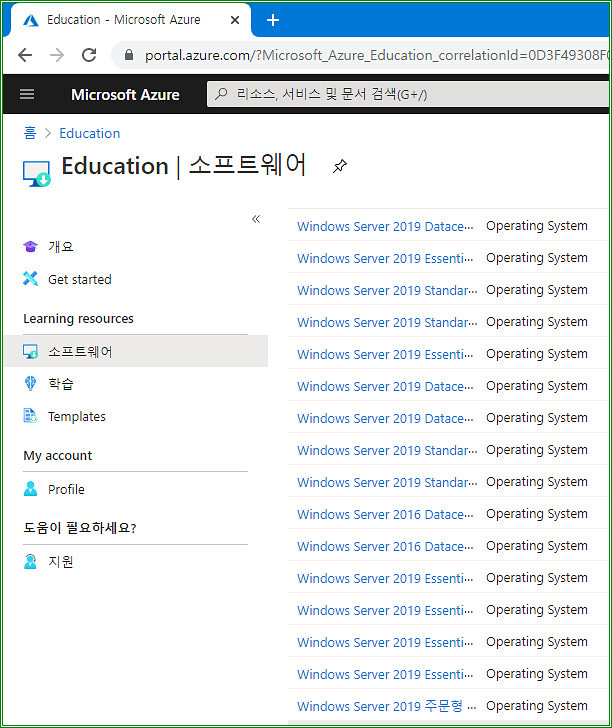
Task: Click the support agent icon beside 지원
Action: pyautogui.click(x=31, y=561)
